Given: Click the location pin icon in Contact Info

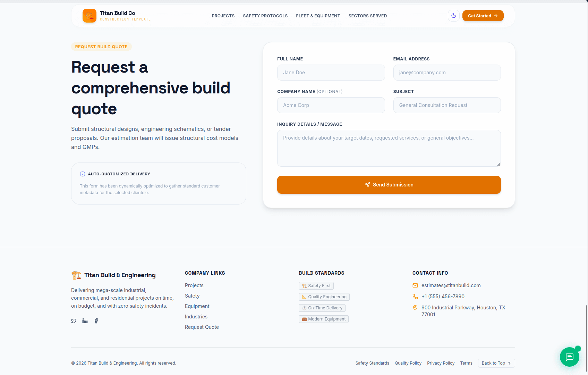Looking at the screenshot, I should pos(415,308).
